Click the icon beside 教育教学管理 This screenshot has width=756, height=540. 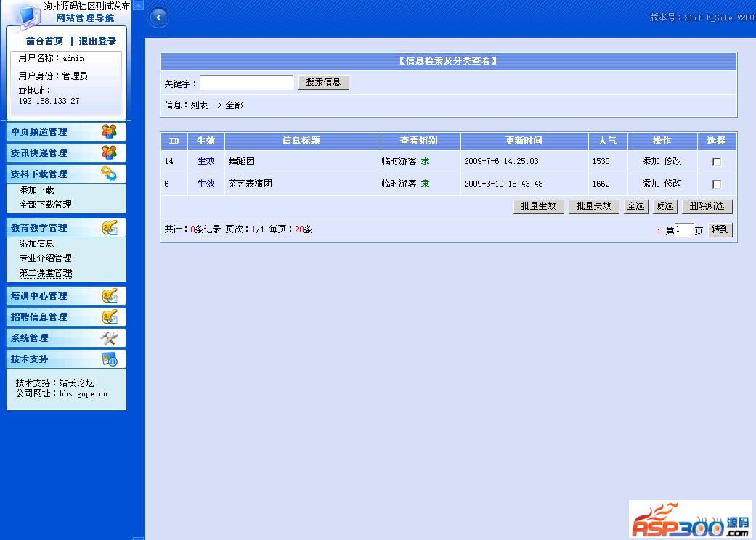tap(109, 227)
